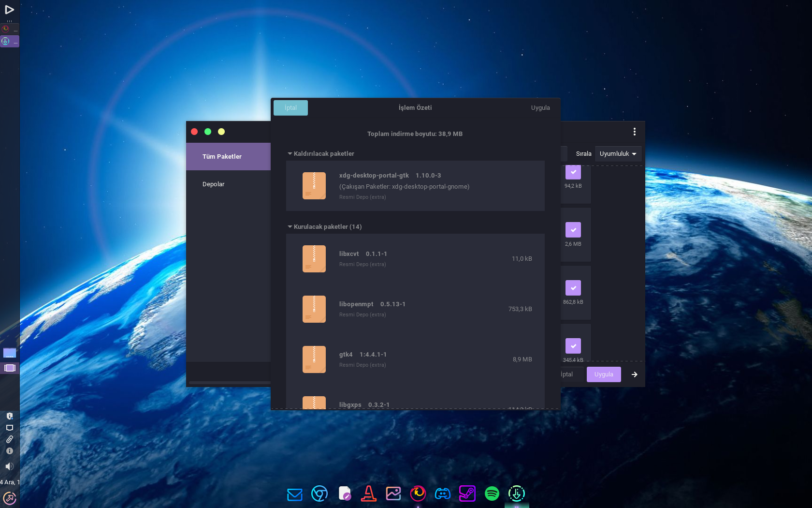Click the volume speaker icon in the panel
This screenshot has width=812, height=508.
(x=9, y=466)
